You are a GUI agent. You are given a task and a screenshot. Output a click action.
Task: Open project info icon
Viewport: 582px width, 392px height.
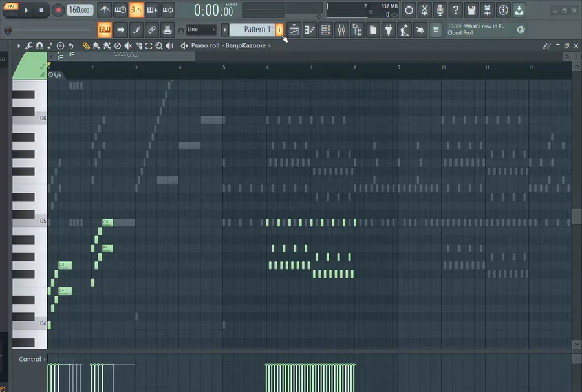pos(503,10)
